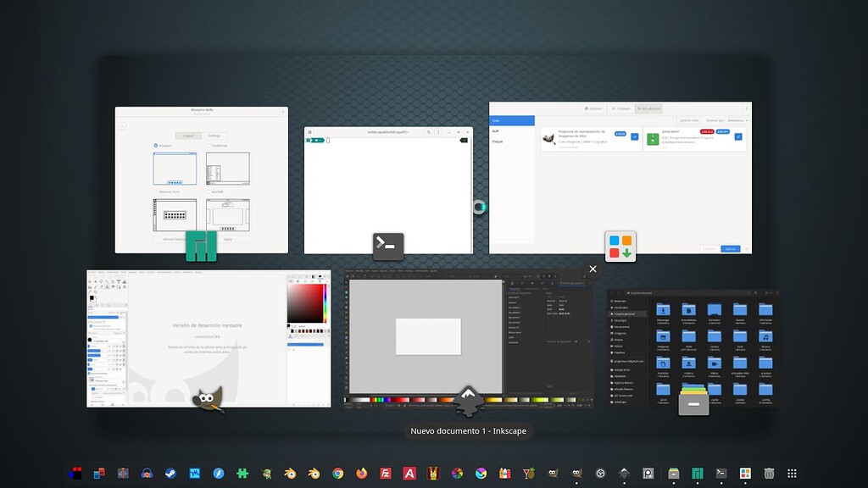The image size is (868, 488).
Task: Open Blender from the dock
Action: coord(289,474)
